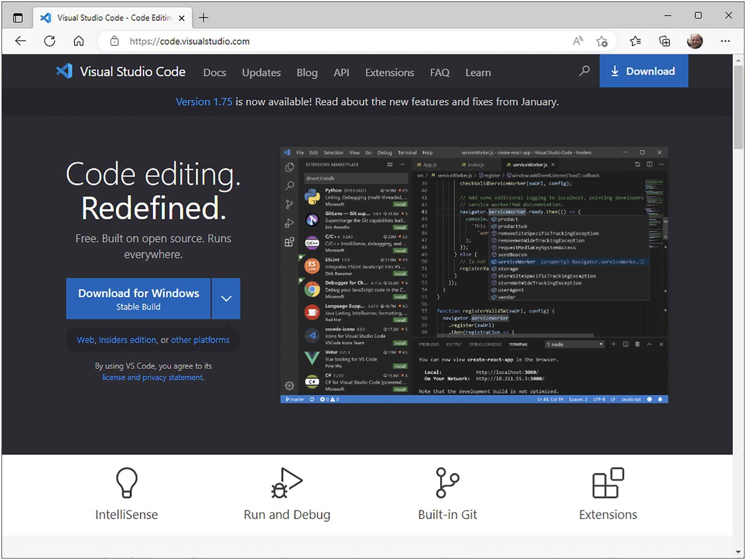Open a new browser tab
Screen dimensions: 746x560
tap(203, 18)
